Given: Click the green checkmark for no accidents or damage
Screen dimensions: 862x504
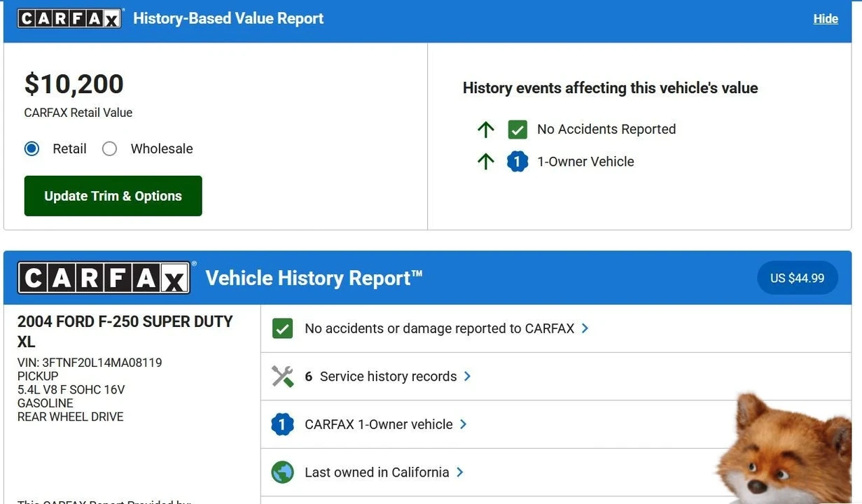Looking at the screenshot, I should click(282, 328).
